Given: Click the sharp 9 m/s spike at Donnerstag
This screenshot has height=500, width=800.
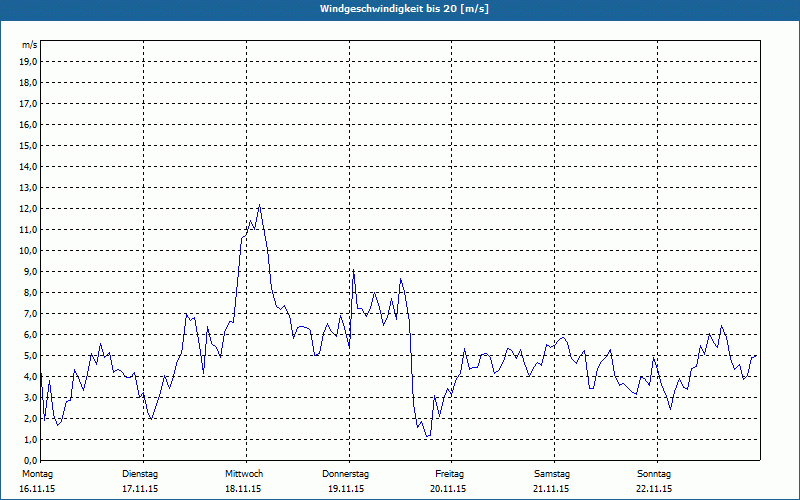Looking at the screenshot, I should pyautogui.click(x=353, y=270).
